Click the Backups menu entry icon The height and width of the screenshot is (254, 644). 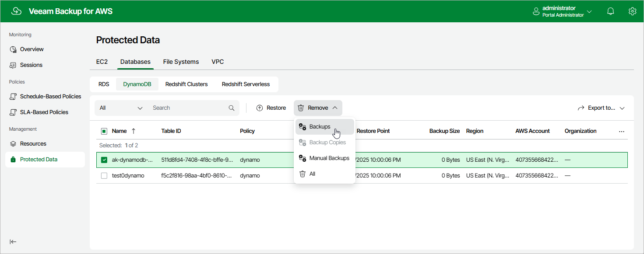[x=302, y=127]
